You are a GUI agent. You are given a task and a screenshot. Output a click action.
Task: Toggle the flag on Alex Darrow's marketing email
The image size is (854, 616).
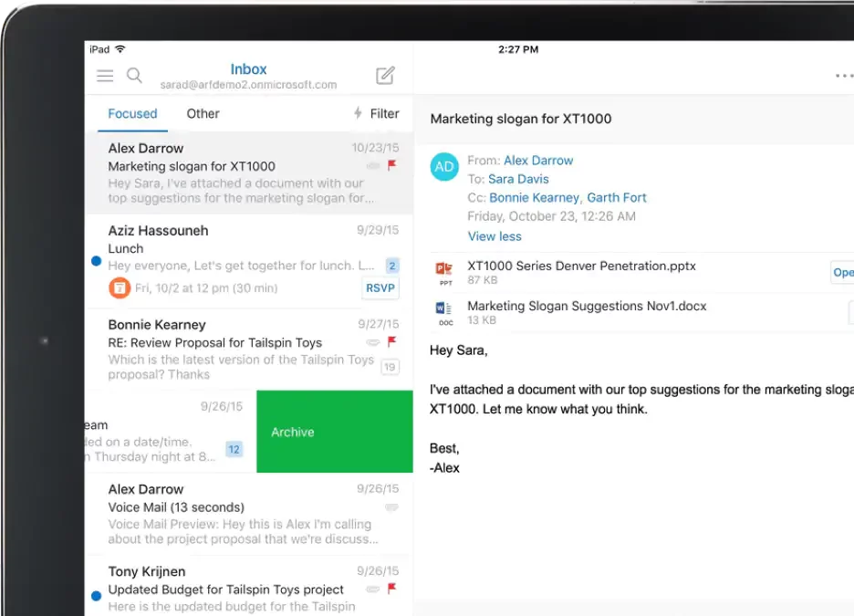[392, 166]
